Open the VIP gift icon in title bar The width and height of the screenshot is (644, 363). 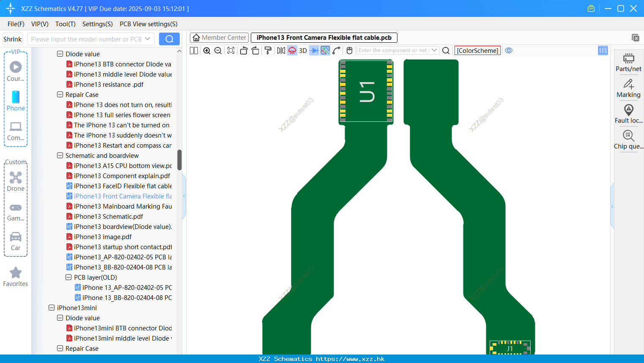(x=591, y=8)
